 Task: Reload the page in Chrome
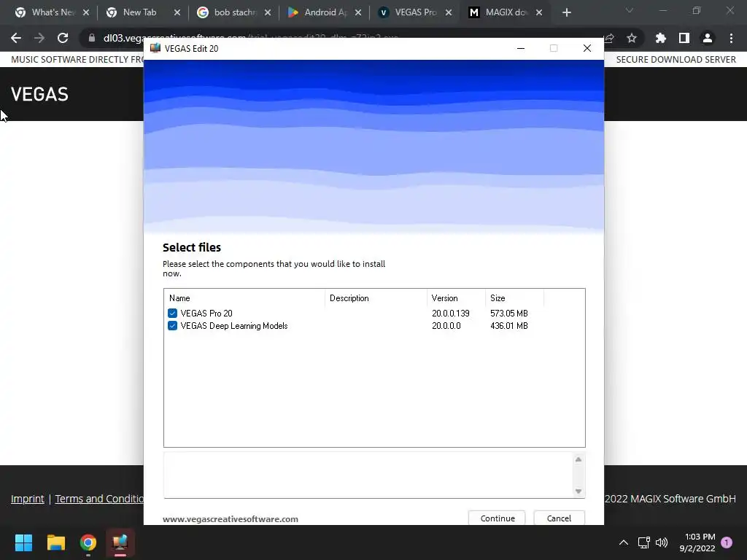point(63,38)
